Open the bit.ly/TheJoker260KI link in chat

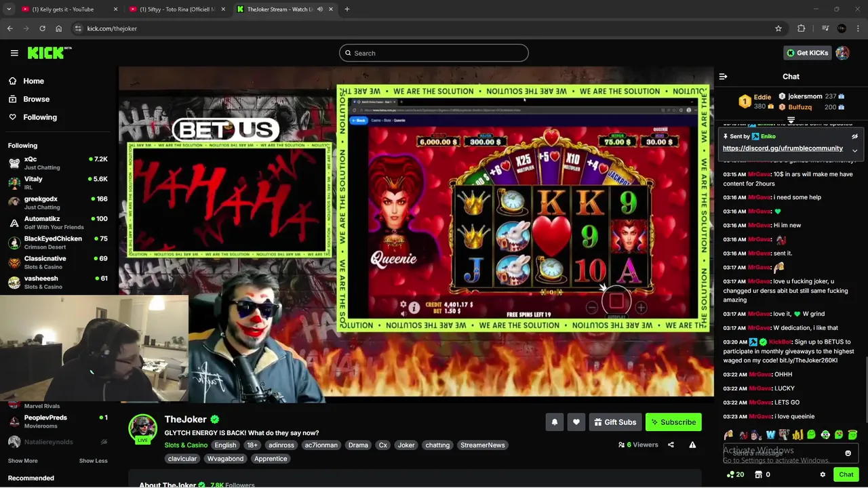coord(803,361)
